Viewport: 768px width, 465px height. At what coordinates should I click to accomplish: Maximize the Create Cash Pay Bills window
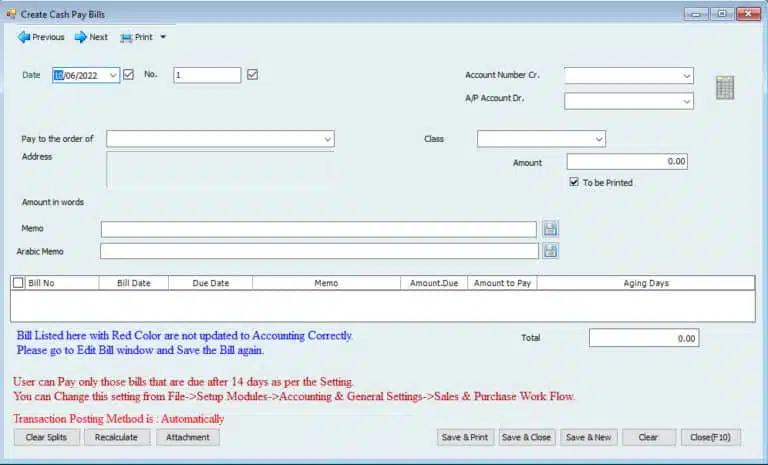(722, 14)
